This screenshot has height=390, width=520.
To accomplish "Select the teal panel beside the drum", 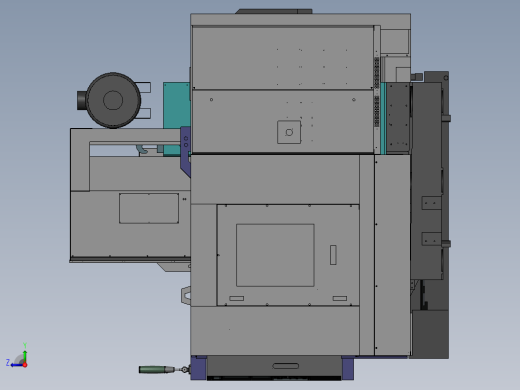I will [x=177, y=119].
